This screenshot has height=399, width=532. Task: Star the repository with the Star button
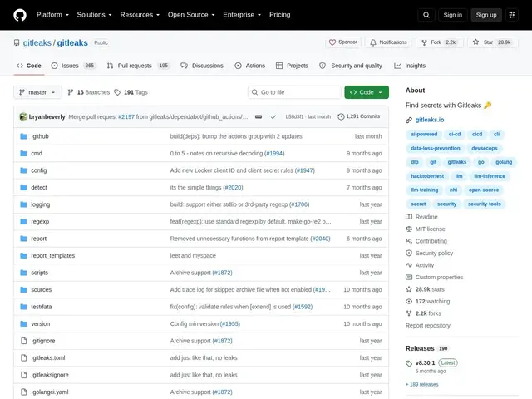[x=493, y=42]
